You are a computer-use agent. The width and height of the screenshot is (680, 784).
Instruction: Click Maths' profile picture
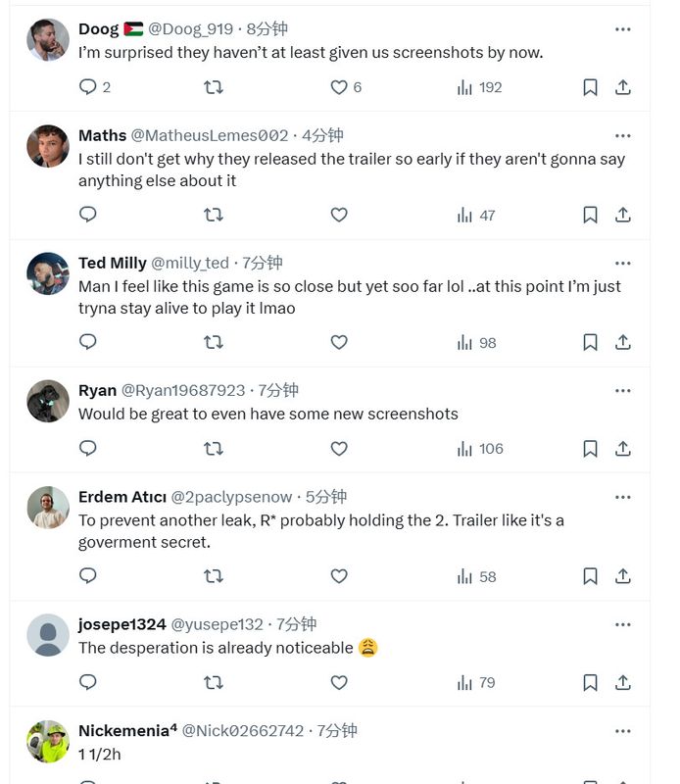point(47,146)
